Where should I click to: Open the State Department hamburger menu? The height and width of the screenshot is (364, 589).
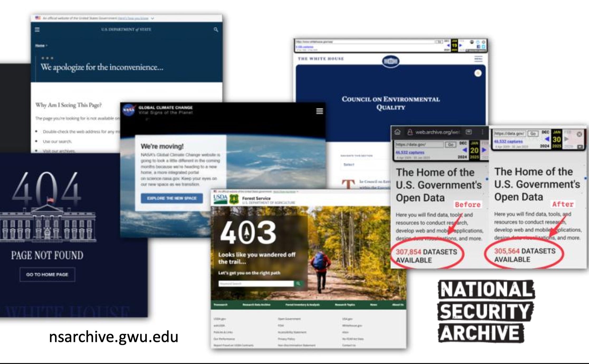37,30
